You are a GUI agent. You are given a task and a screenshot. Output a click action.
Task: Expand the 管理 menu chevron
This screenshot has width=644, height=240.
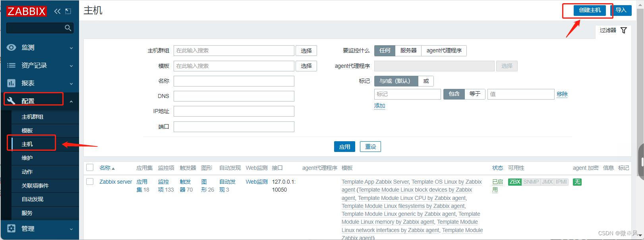point(72,229)
